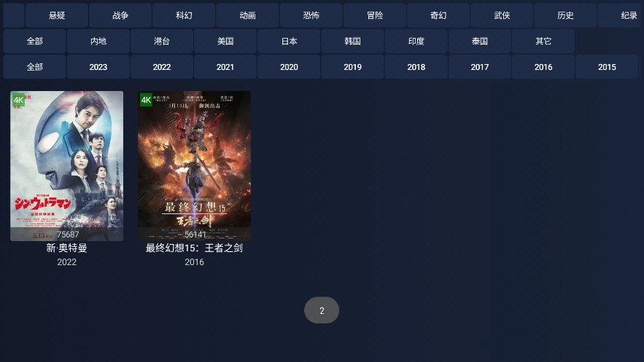The width and height of the screenshot is (644, 362).
Task: Open the 最终幻想15 movie poster
Action: point(194,165)
